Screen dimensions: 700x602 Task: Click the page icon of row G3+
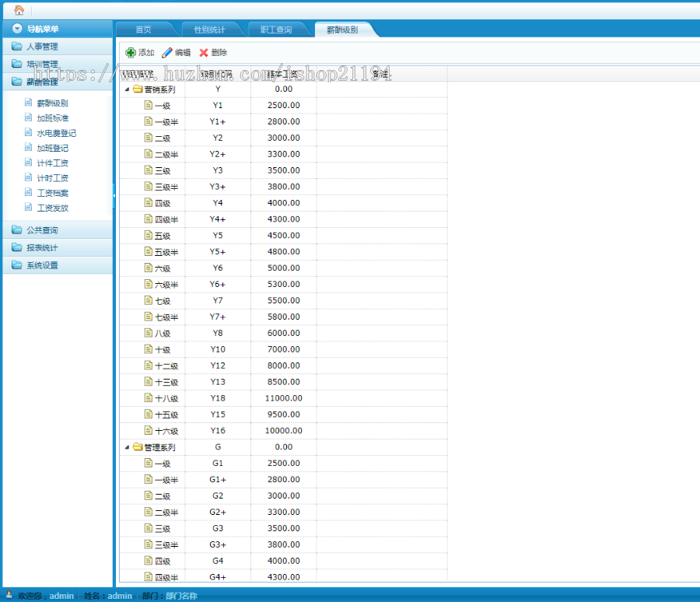[149, 544]
